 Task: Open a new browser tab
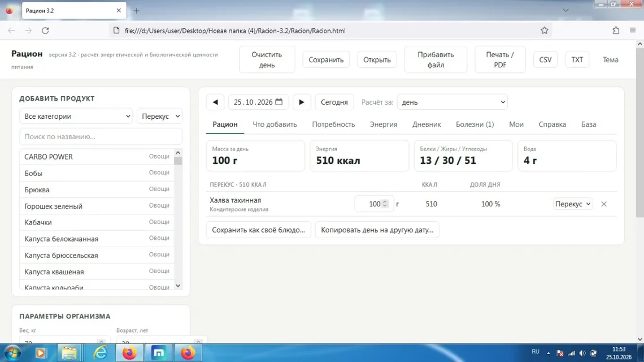[x=136, y=11]
